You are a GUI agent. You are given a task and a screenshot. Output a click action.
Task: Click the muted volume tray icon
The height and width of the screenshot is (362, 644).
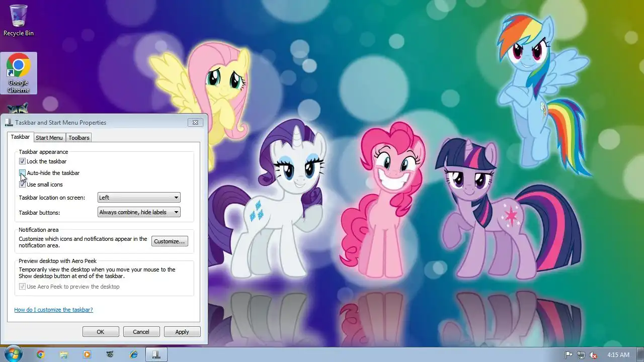tap(593, 355)
